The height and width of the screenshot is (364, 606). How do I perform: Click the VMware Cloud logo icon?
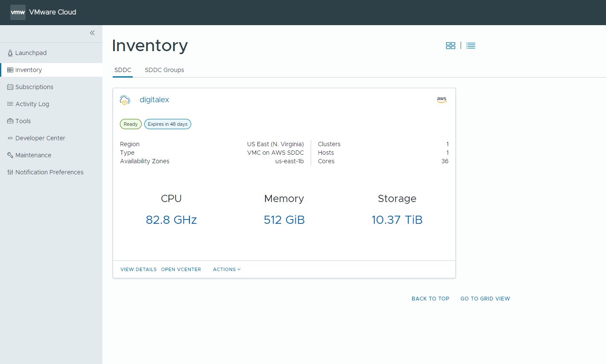pyautogui.click(x=17, y=12)
